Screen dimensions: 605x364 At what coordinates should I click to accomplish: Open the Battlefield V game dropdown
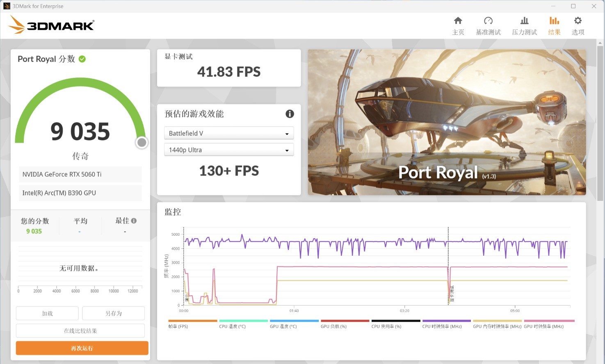coord(229,133)
